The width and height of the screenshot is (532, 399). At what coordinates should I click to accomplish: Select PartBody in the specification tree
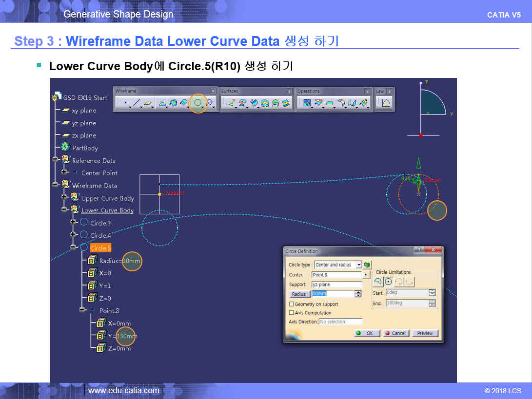(x=85, y=148)
